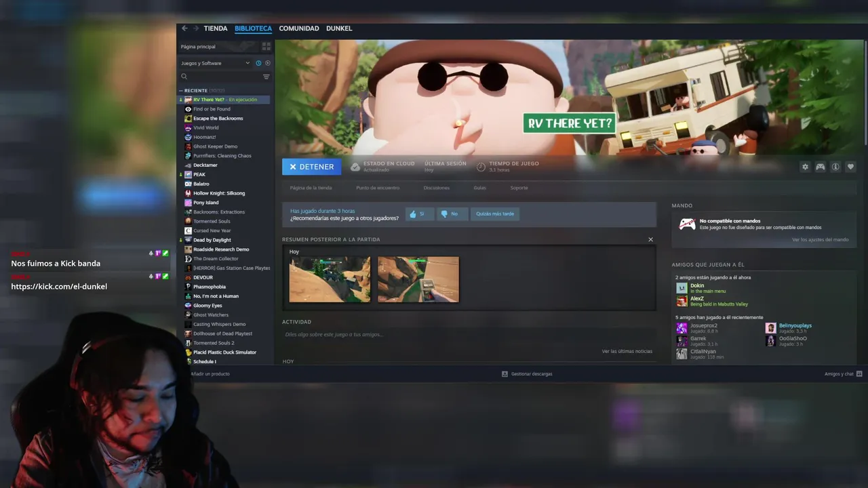Viewport: 868px width, 488px height.
Task: Select Escape the Backrooms in list
Action: coord(218,119)
